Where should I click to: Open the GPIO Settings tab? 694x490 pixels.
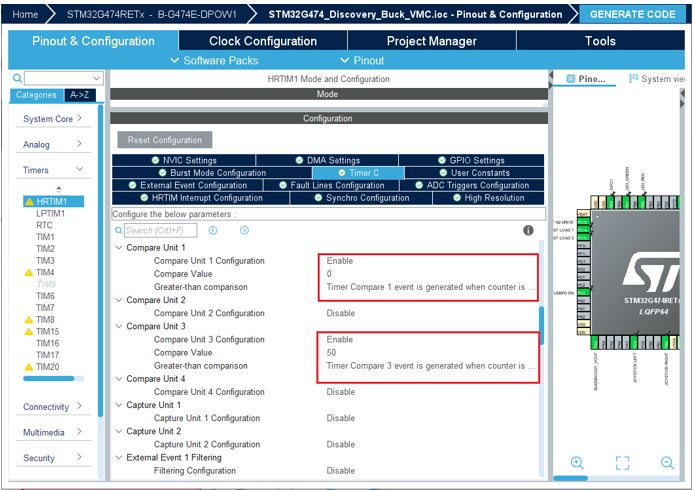pyautogui.click(x=471, y=160)
